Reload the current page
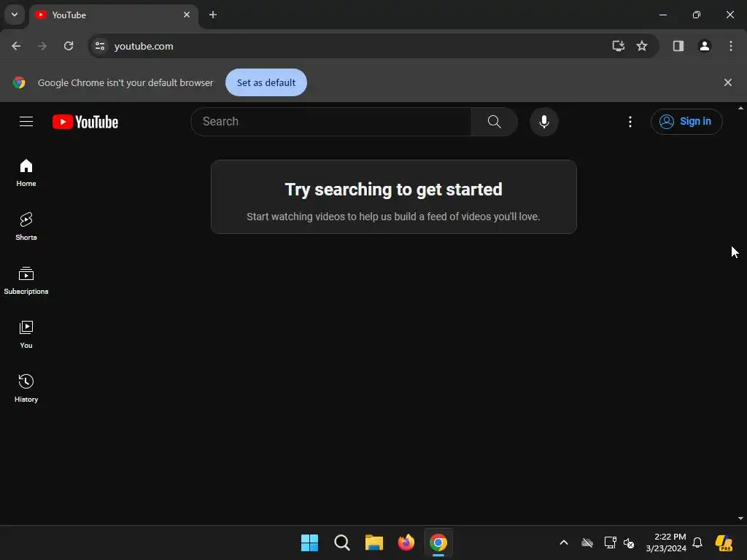747x560 pixels. coord(69,46)
